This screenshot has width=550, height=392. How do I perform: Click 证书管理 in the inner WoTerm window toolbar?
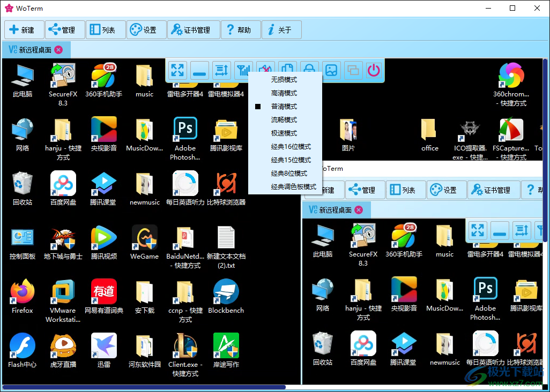click(x=494, y=190)
